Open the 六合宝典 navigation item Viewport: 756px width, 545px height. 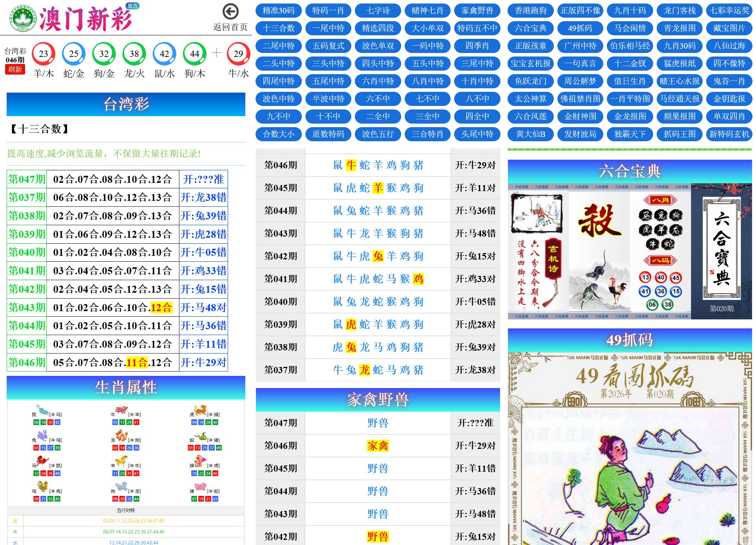click(x=530, y=28)
